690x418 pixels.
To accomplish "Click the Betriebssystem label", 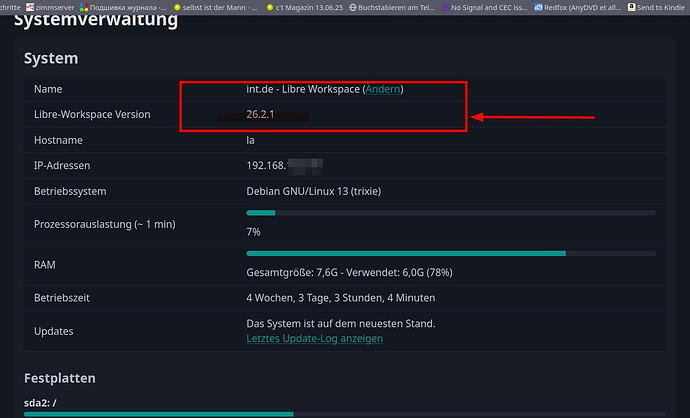I will 70,191.
